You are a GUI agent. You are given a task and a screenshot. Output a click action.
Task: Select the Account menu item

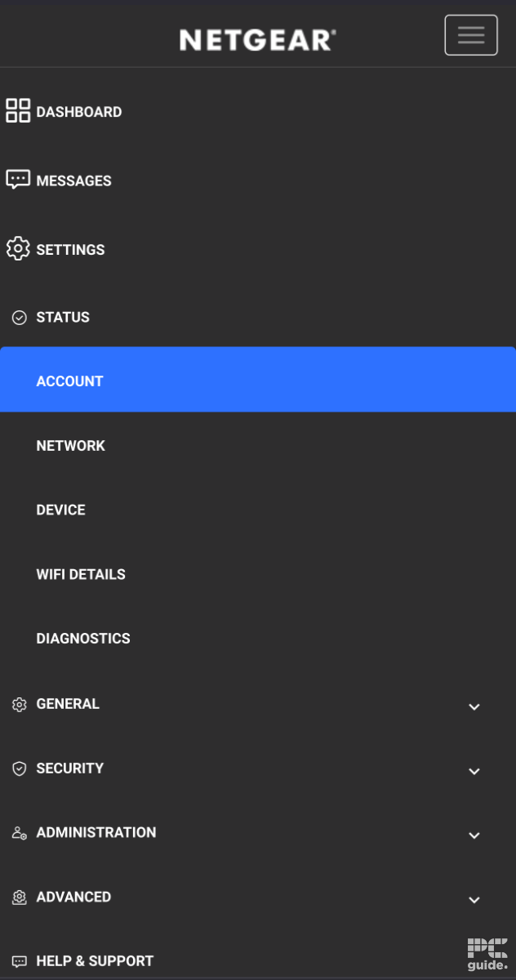click(x=70, y=381)
